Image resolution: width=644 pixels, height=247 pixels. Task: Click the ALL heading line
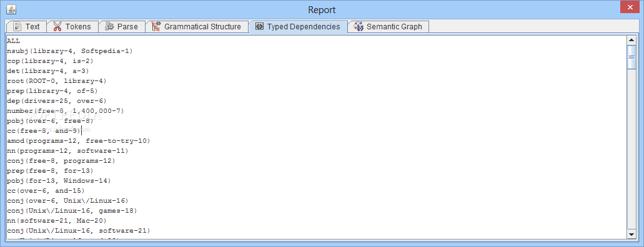coord(14,41)
